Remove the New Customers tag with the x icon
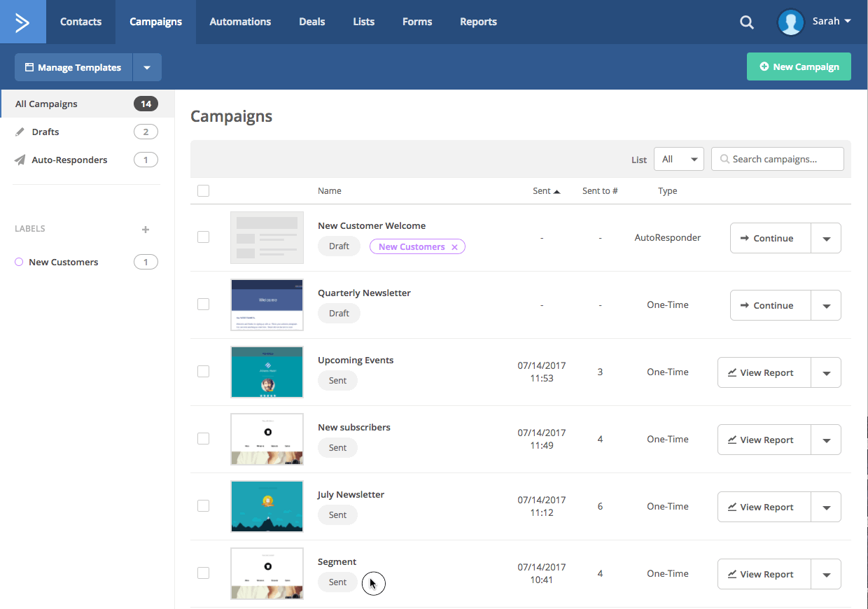 455,247
